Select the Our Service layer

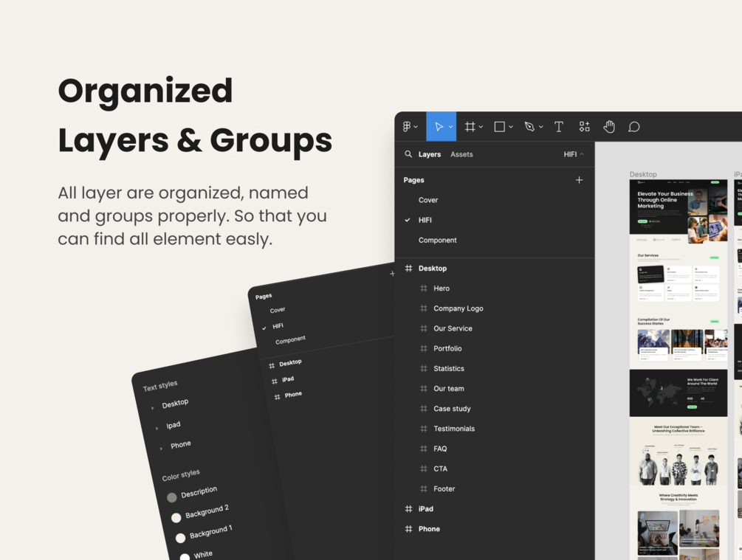[453, 328]
